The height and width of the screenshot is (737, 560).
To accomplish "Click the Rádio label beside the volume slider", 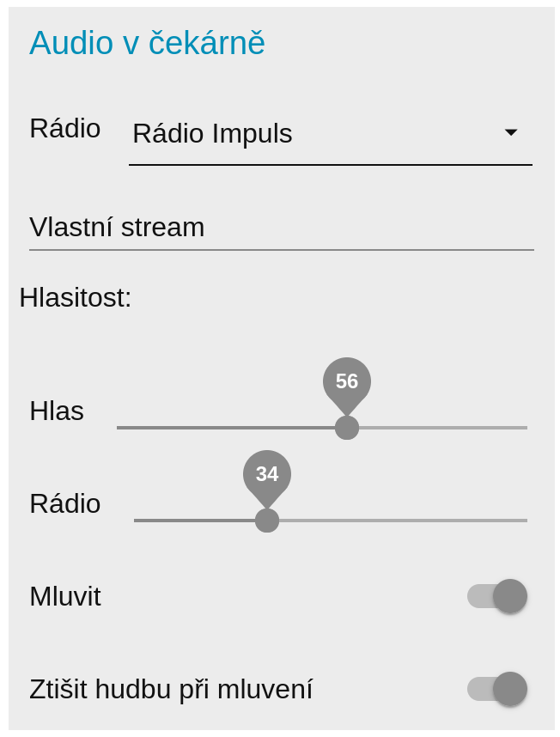I will 65,503.
